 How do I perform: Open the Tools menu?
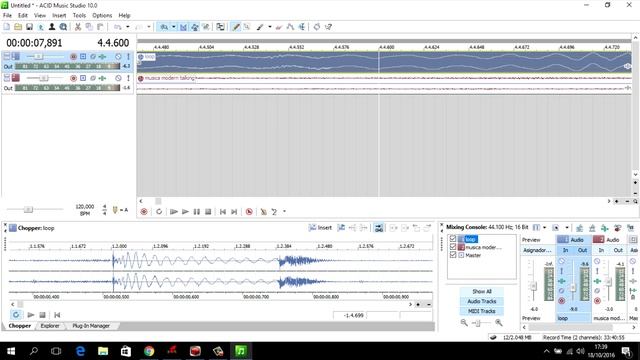click(79, 16)
